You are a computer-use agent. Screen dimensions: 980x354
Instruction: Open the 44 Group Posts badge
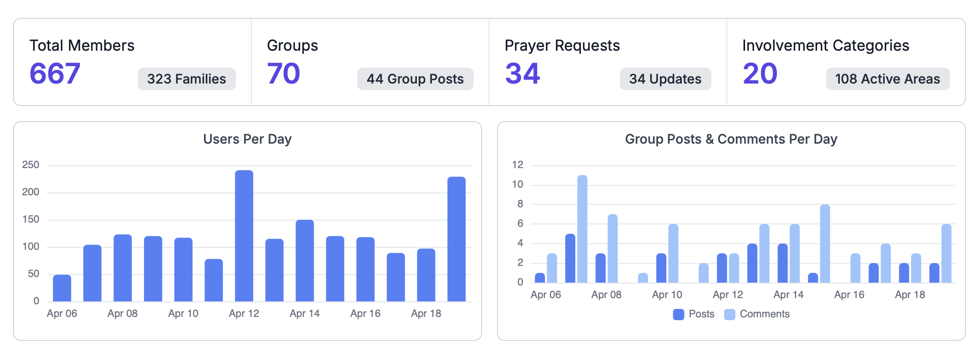(x=415, y=79)
